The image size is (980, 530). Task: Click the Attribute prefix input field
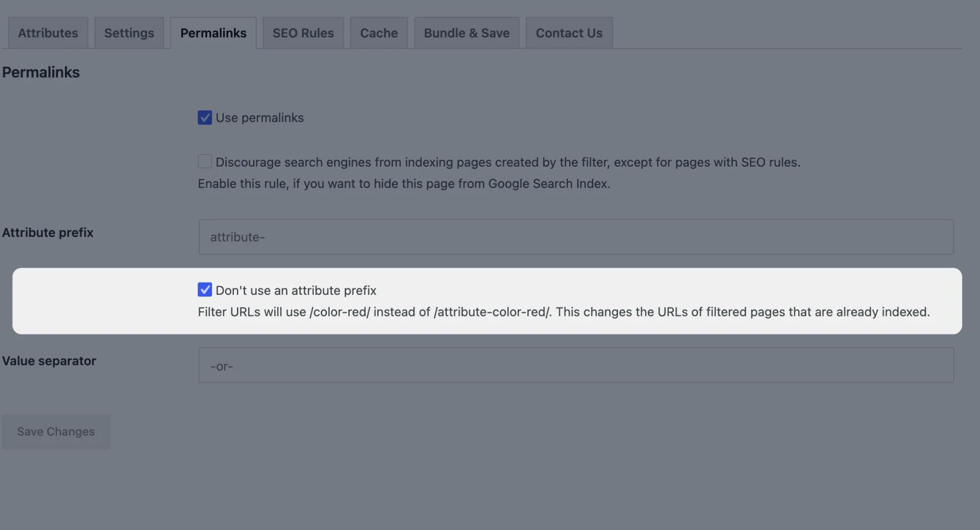coord(576,237)
